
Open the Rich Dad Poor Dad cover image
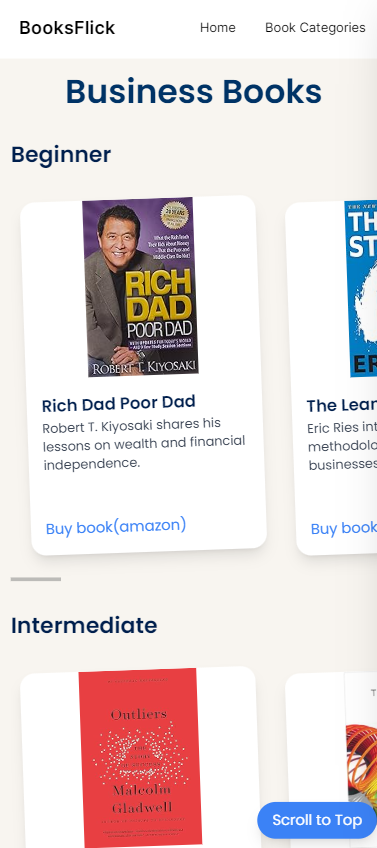pos(140,286)
